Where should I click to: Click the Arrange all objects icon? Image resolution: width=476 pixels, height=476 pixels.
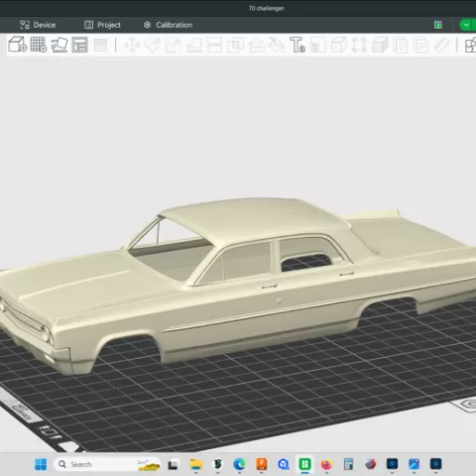(x=79, y=45)
